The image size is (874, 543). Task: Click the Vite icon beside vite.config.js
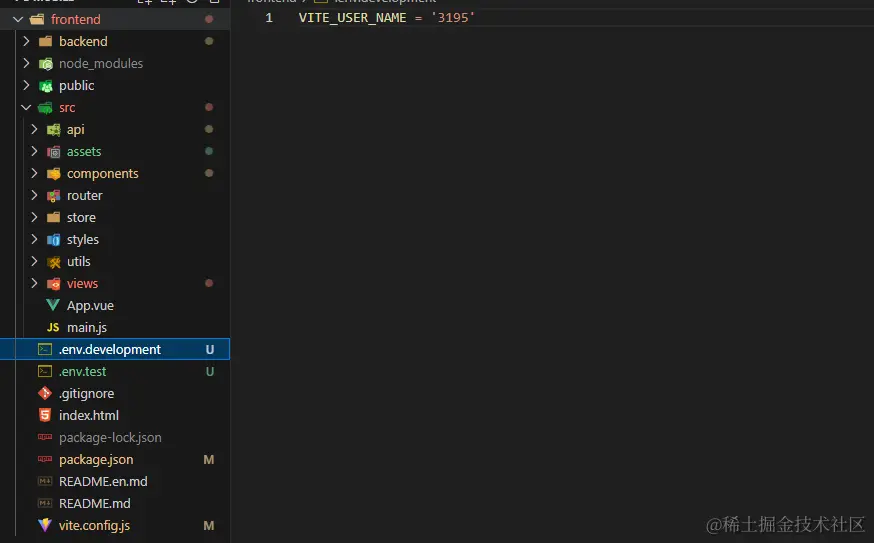tap(45, 525)
